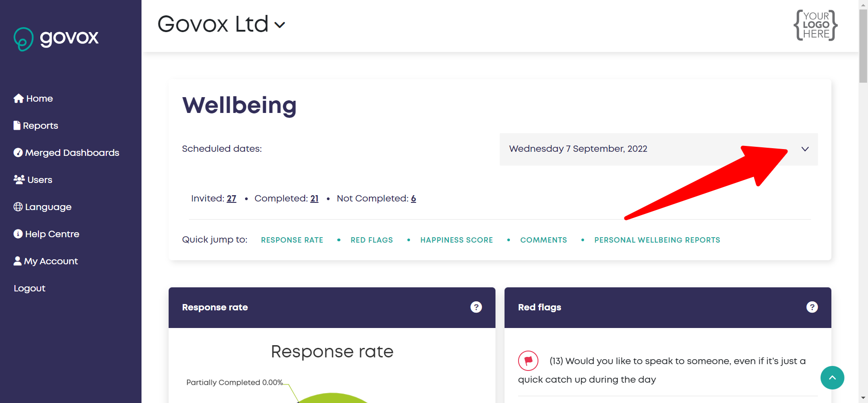This screenshot has height=403, width=868.
Task: Open the Scheduled dates dropdown
Action: point(659,149)
